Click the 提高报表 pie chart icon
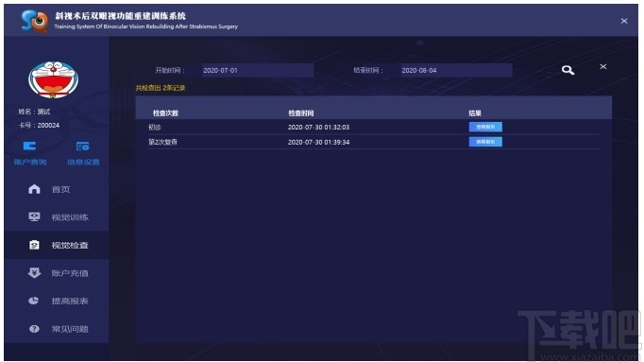This screenshot has width=644, height=362. point(34,301)
